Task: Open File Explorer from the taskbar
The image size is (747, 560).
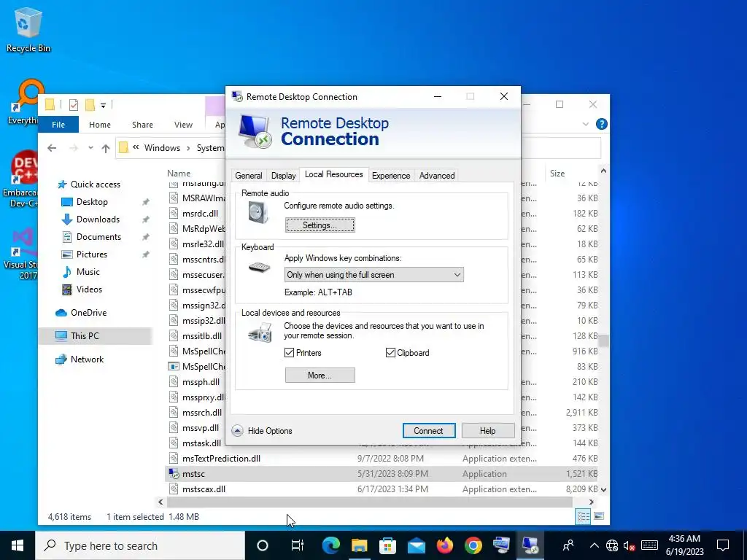Action: coord(359,545)
